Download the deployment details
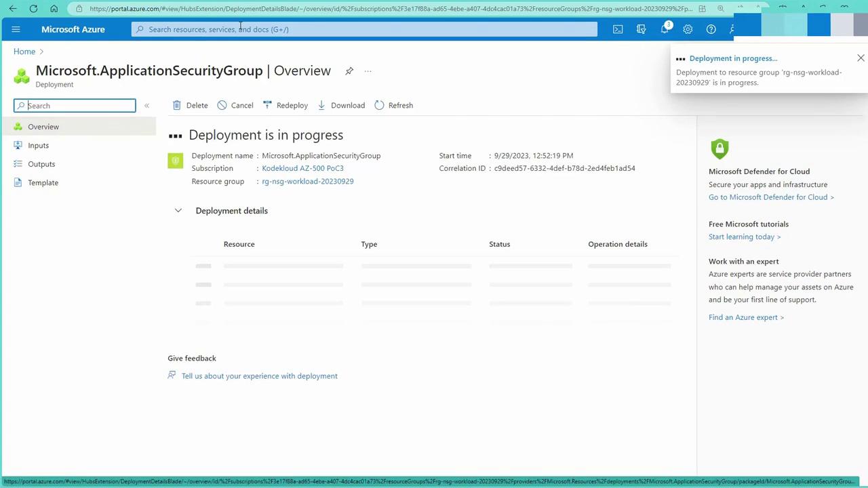The width and height of the screenshot is (868, 488). pos(341,105)
